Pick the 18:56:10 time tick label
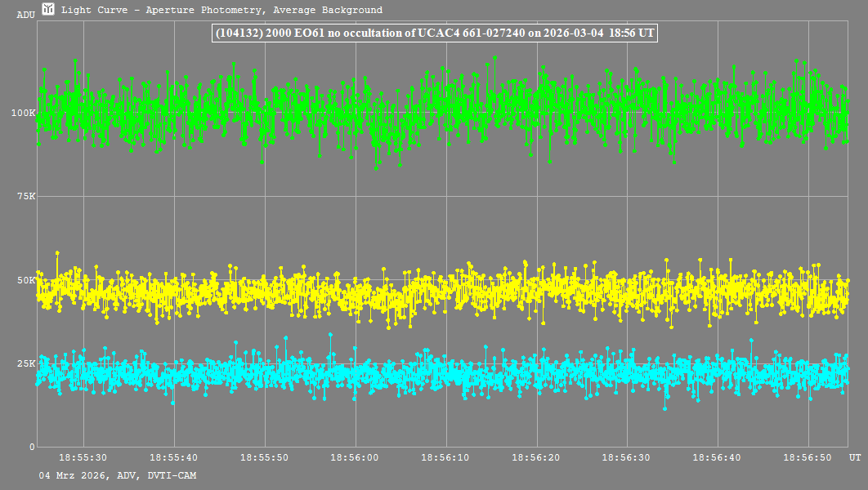Viewport: 868px width, 490px height. (x=446, y=458)
